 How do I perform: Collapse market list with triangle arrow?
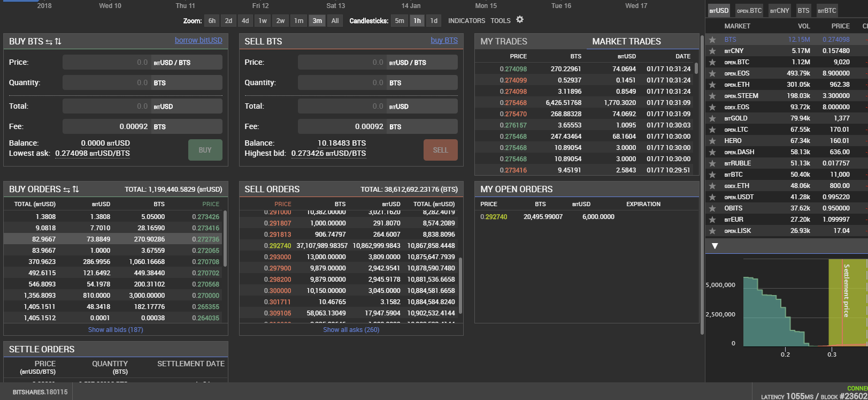715,246
